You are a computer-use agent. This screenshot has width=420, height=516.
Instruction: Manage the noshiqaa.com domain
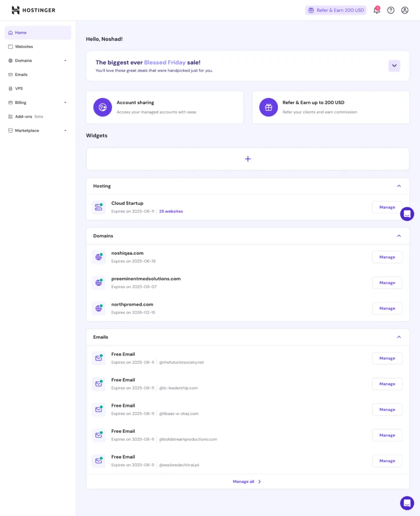387,257
